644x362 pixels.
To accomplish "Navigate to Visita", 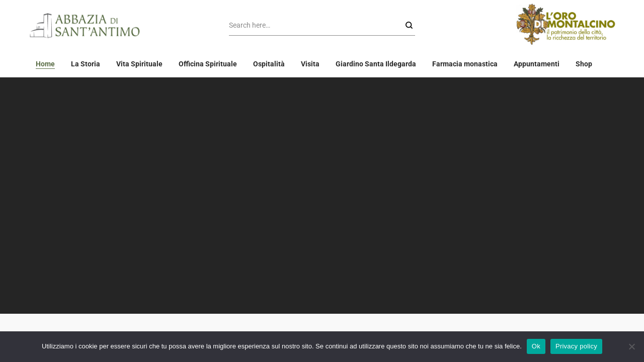I will point(310,64).
